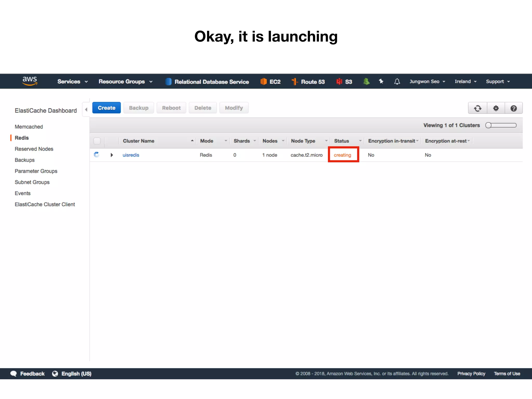Screen dimensions: 532x399
Task: Open the Relational Database Service shortcut
Action: (207, 82)
